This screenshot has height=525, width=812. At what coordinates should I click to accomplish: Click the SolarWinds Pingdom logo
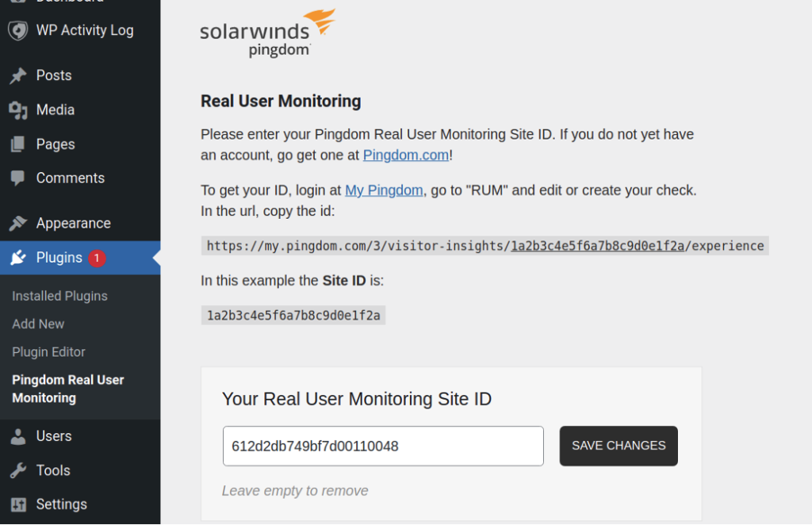point(268,33)
